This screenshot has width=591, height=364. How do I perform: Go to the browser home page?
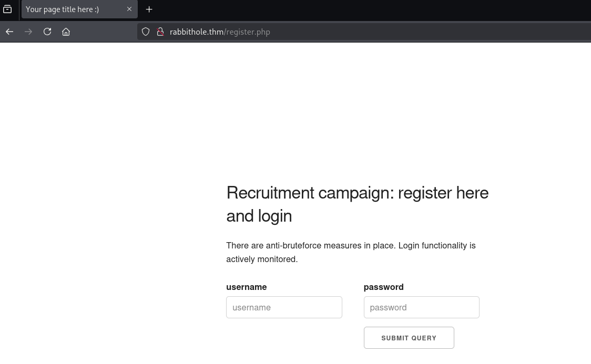66,32
